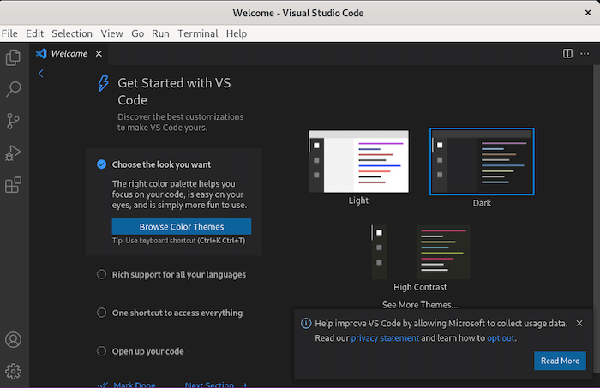The image size is (600, 388).
Task: Check the 'Open up your code' circle
Action: pyautogui.click(x=101, y=351)
